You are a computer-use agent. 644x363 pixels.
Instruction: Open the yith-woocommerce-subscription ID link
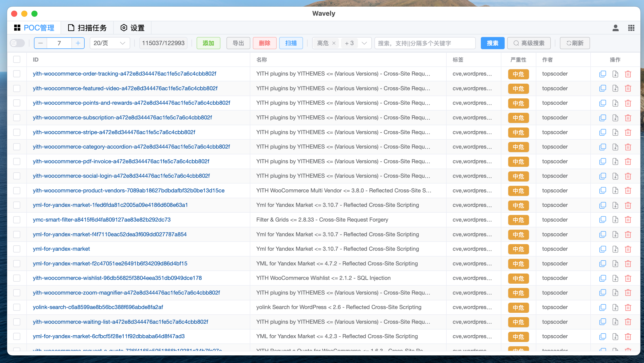(122, 118)
